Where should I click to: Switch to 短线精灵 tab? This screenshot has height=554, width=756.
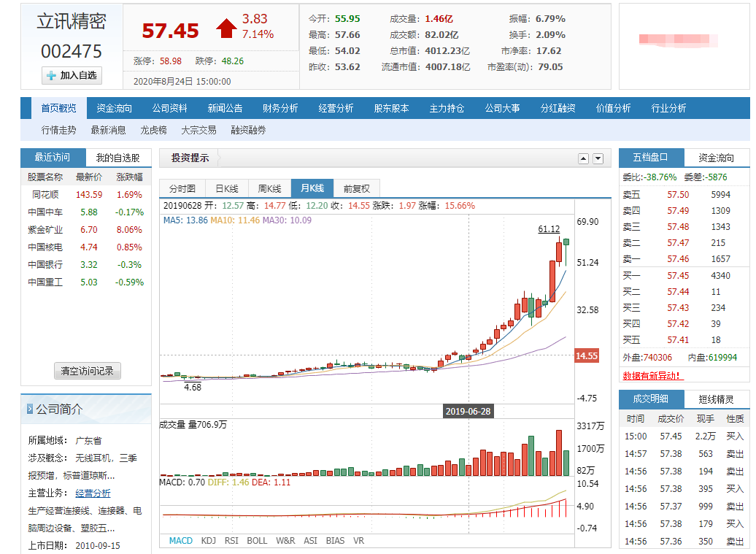[x=716, y=399]
